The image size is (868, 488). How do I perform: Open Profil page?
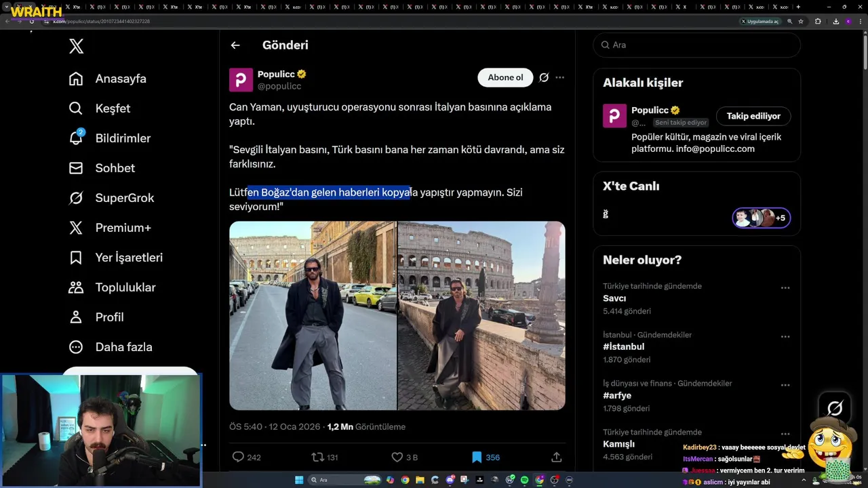pos(96,317)
